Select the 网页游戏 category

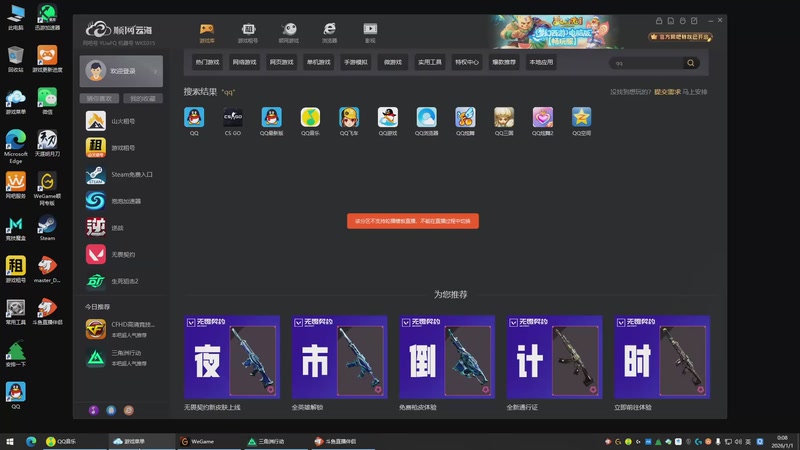[x=282, y=62]
